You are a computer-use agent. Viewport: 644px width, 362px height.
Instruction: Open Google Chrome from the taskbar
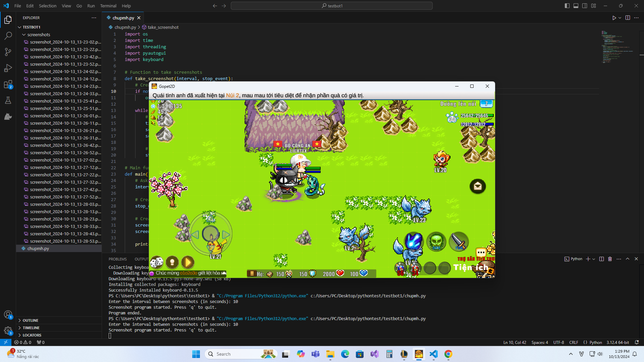448,354
